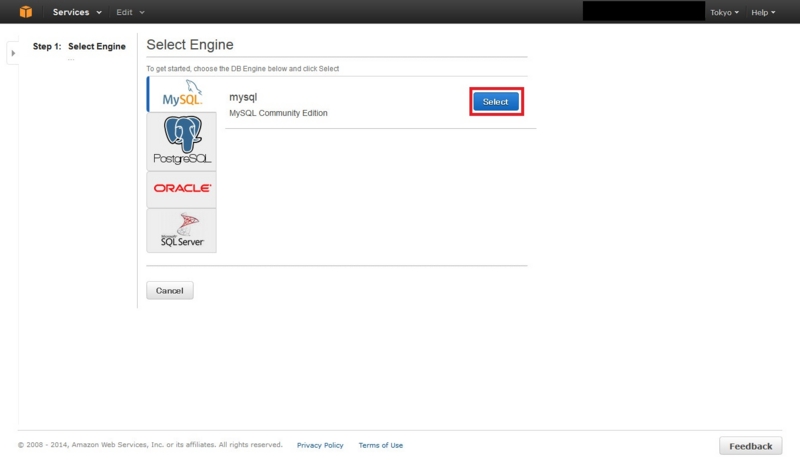Viewport: 800px width, 460px height.
Task: Open the Edit dropdown menu
Action: click(x=130, y=12)
